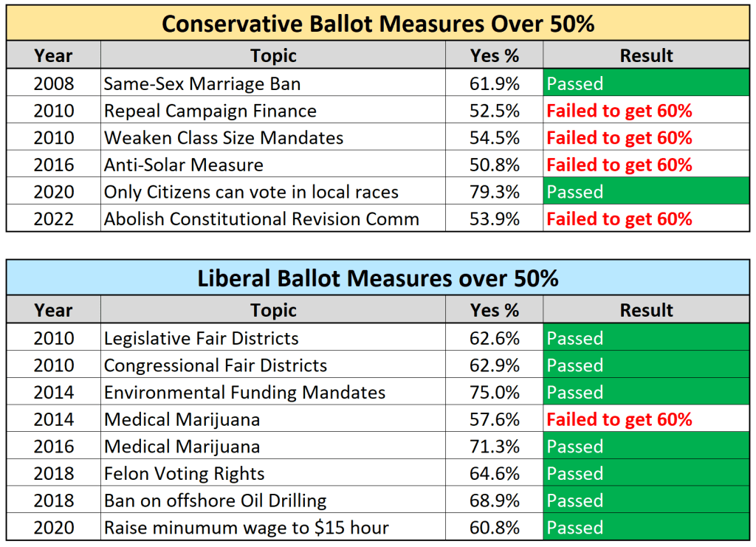This screenshot has width=756, height=547.
Task: Select Abolish Constitutional Revision Comm cell
Action: (272, 219)
